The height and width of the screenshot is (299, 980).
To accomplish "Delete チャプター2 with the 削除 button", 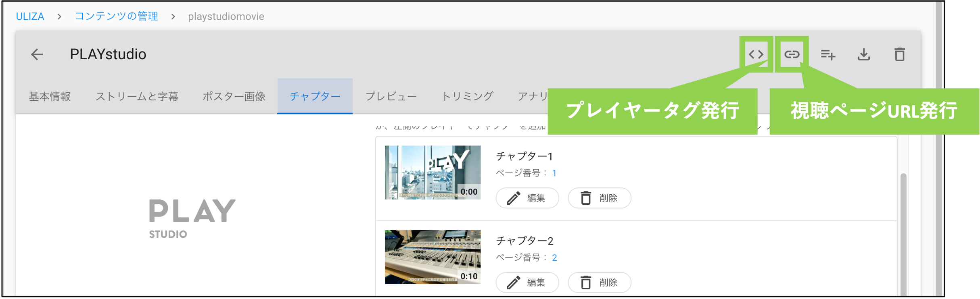I will [x=600, y=282].
